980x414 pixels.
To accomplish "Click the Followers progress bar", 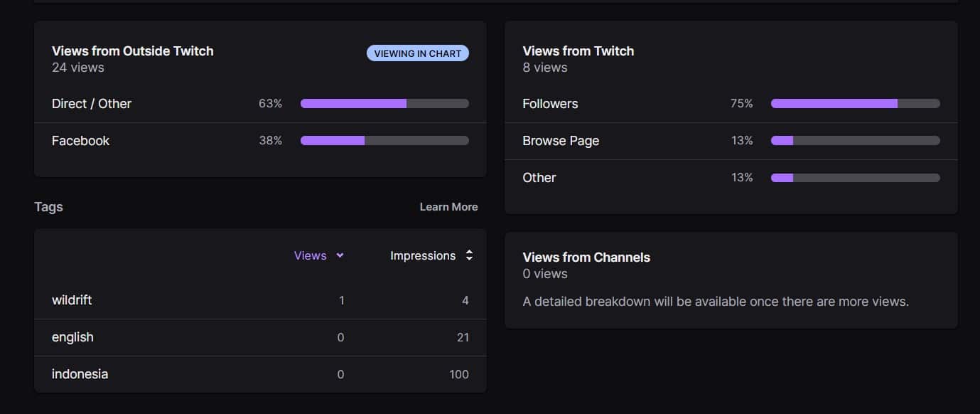I will 855,103.
